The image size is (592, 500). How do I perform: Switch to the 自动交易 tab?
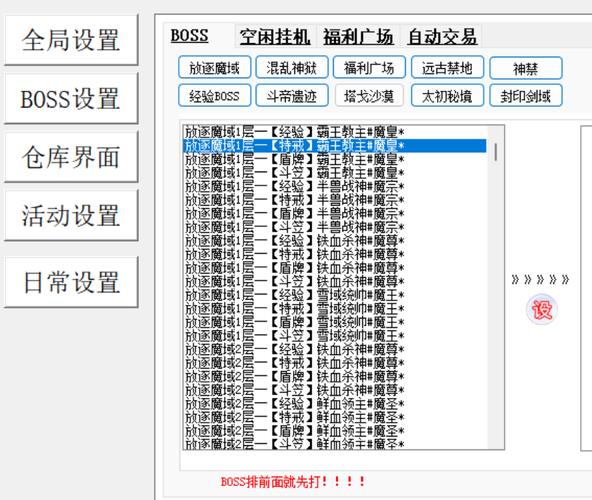[x=442, y=37]
